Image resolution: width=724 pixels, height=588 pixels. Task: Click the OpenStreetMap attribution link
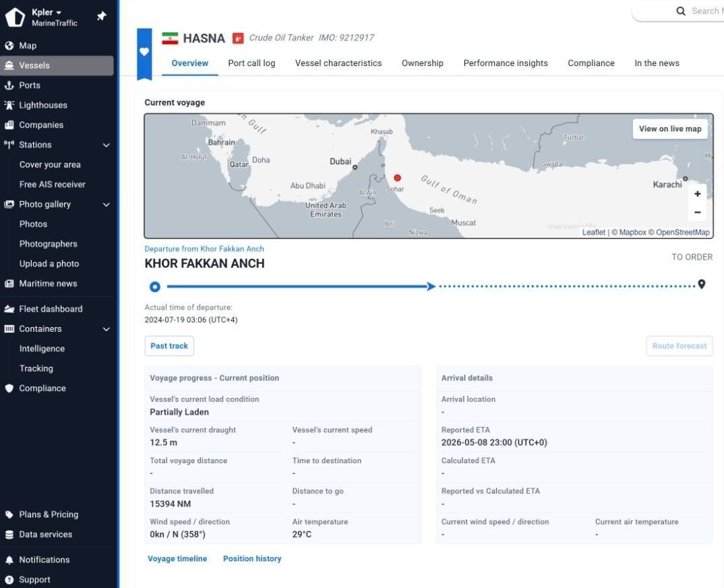[682, 233]
